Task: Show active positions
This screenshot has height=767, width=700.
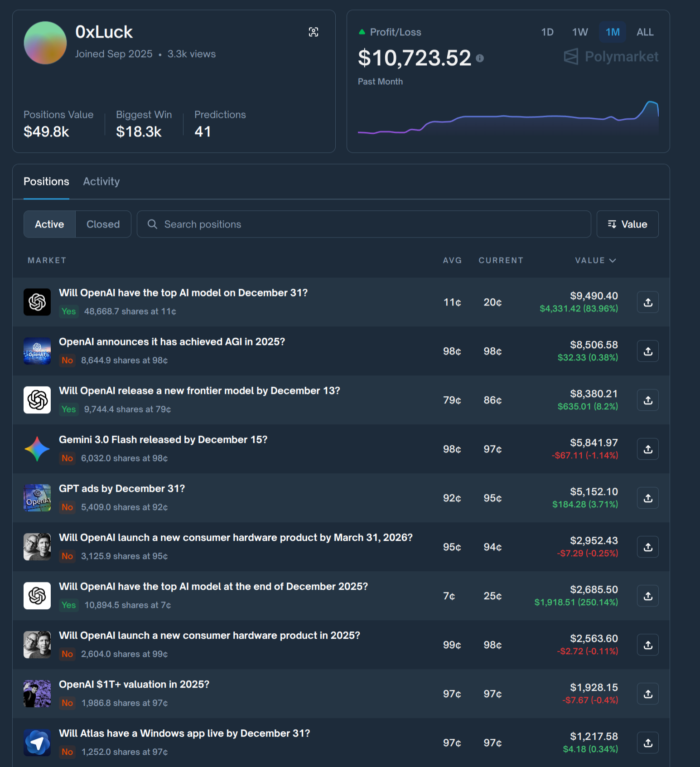Action: [49, 224]
